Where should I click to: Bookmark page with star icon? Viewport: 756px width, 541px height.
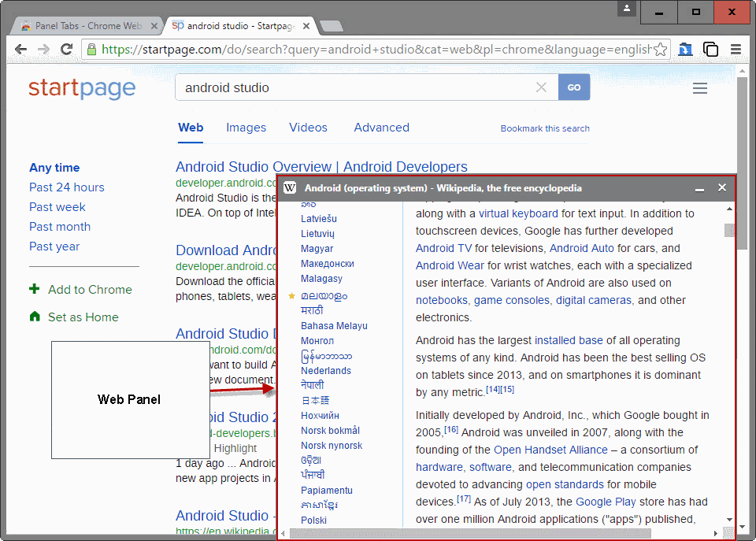[x=661, y=49]
